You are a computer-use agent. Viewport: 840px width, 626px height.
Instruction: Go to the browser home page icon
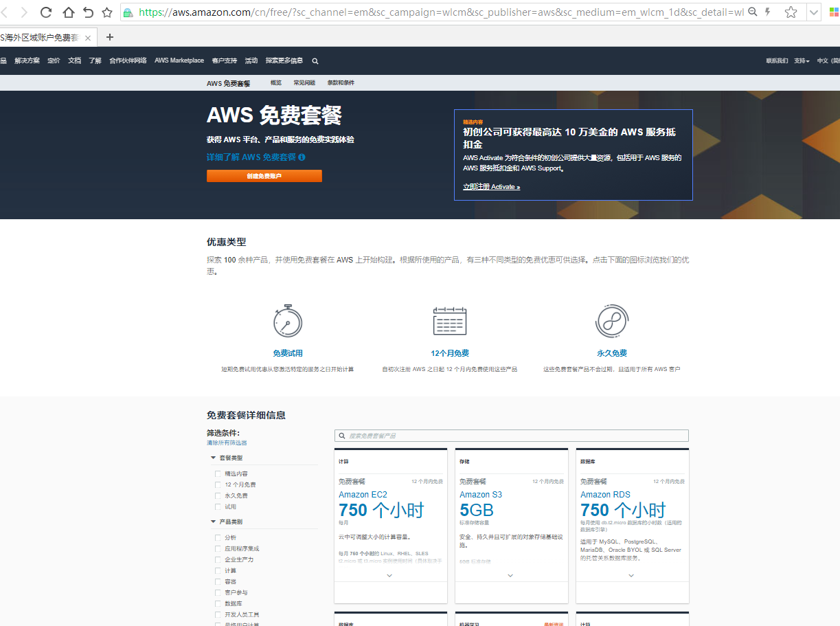(68, 12)
